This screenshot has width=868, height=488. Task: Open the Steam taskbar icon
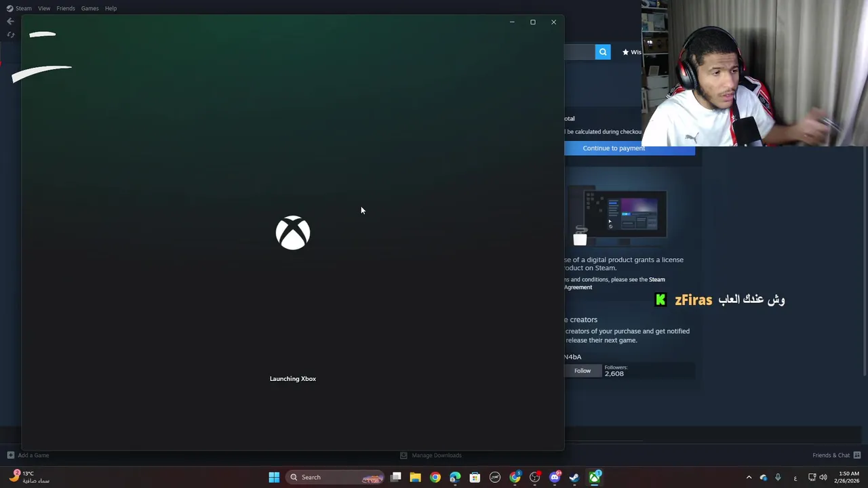(574, 477)
